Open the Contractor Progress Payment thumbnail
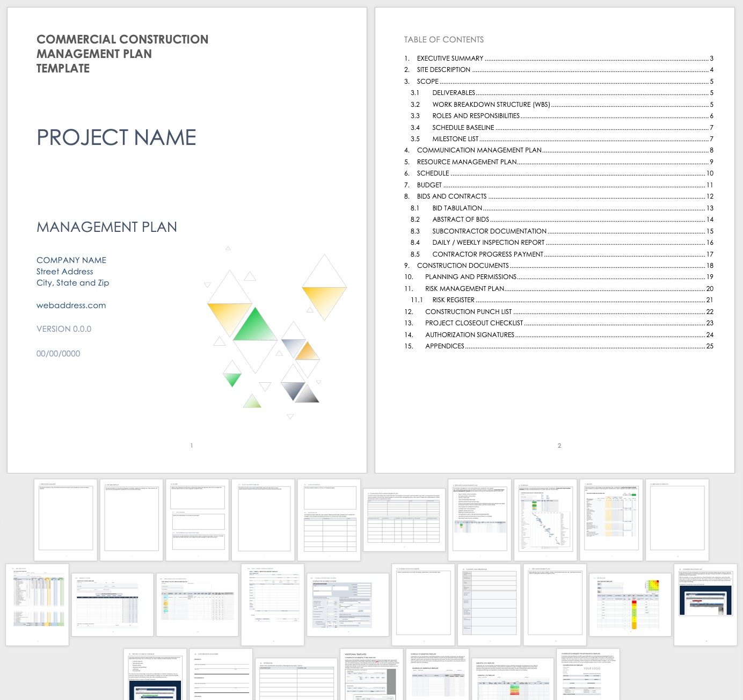The width and height of the screenshot is (743, 700). point(348,604)
